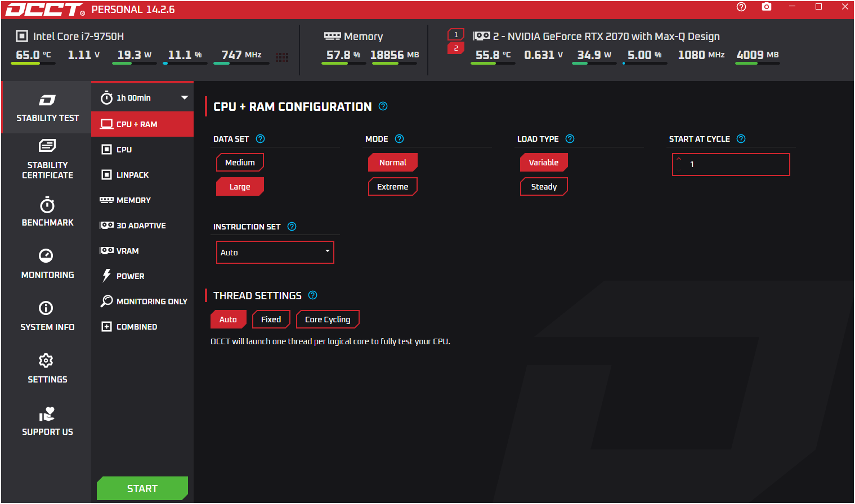This screenshot has height=504, width=855.
Task: Choose Steady load type
Action: pyautogui.click(x=544, y=187)
